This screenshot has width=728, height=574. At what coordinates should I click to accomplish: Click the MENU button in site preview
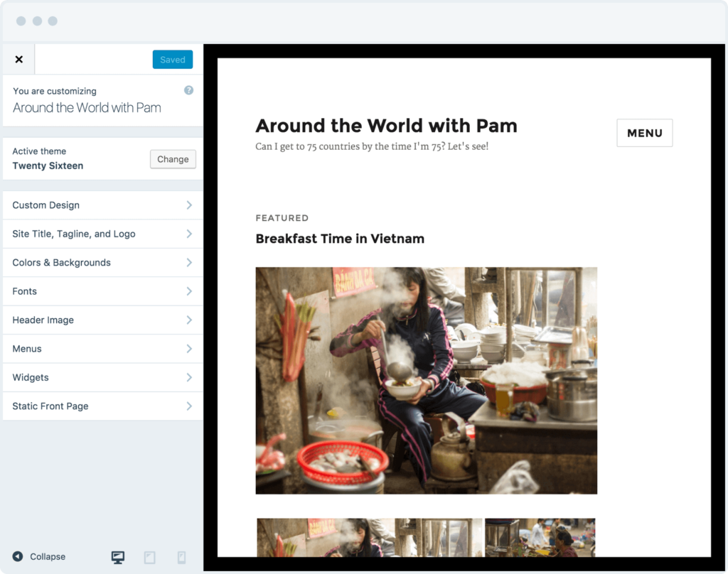coord(644,133)
